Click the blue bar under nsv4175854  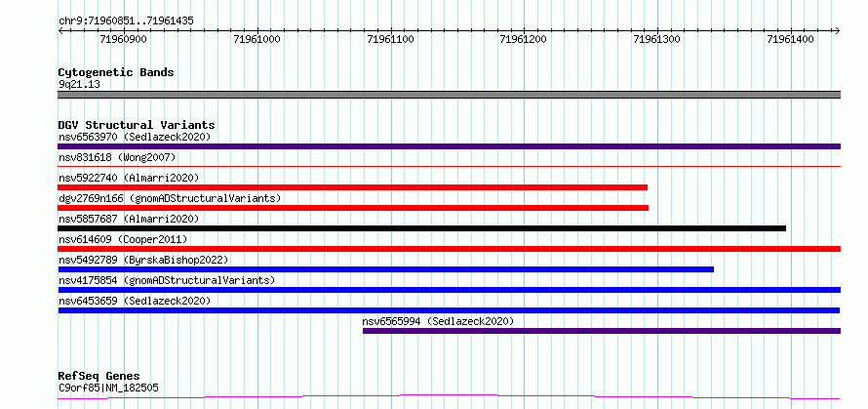(x=449, y=290)
